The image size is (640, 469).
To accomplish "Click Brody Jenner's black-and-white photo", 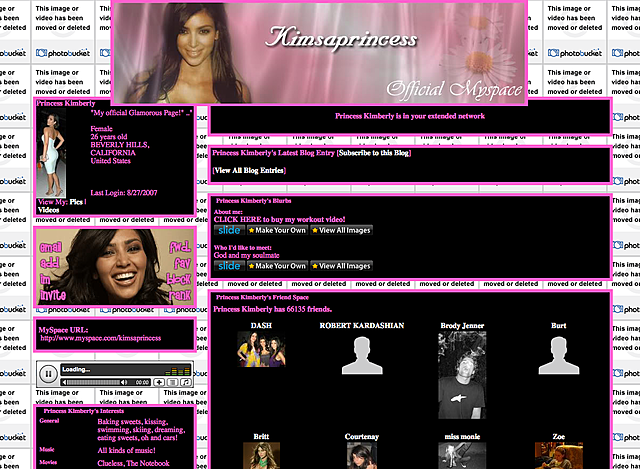I will 462,375.
